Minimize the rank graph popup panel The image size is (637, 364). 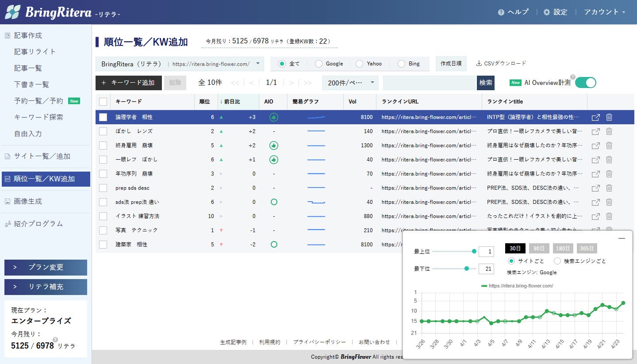(x=622, y=238)
